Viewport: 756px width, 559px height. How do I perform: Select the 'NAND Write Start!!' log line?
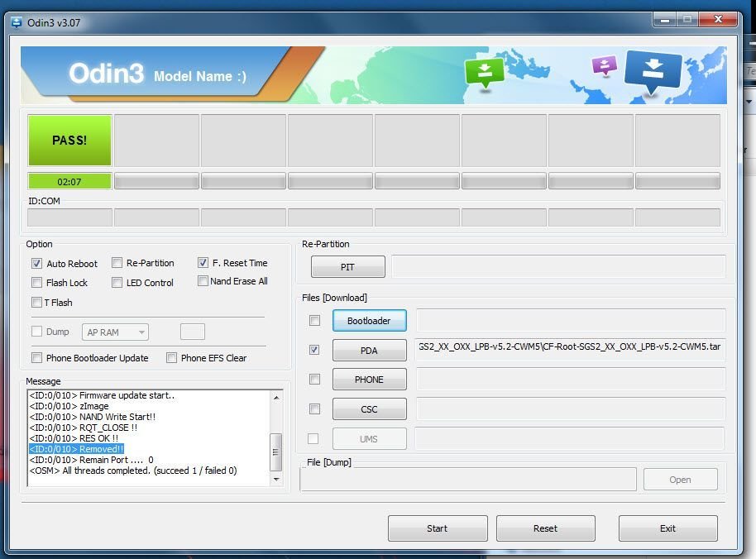click(92, 417)
